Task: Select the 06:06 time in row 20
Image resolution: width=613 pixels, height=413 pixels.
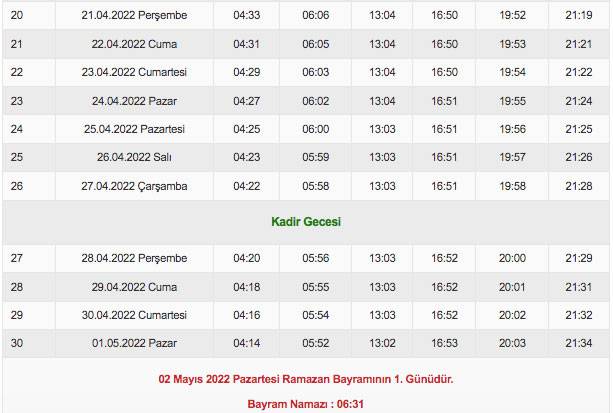Action: point(315,16)
